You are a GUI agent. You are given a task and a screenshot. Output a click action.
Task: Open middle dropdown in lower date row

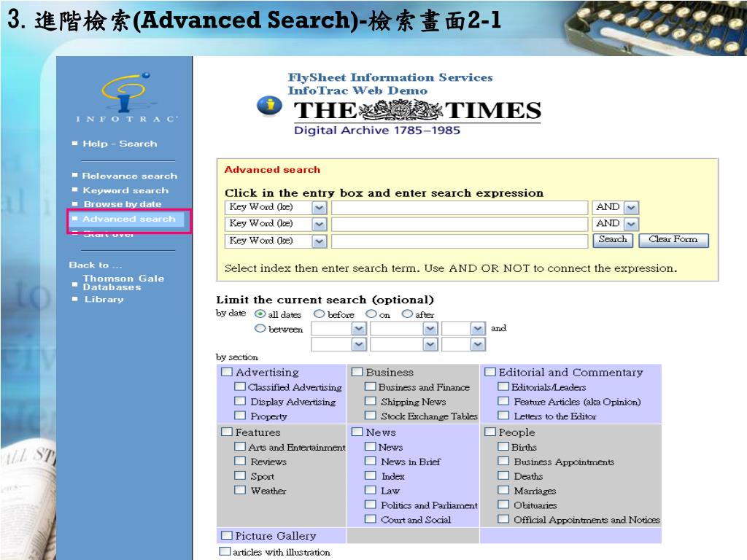point(404,344)
